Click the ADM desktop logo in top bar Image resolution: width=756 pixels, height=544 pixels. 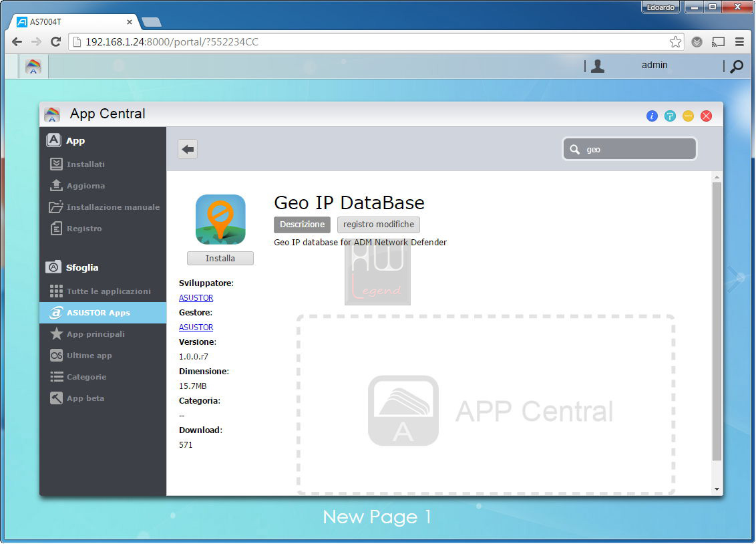click(33, 66)
